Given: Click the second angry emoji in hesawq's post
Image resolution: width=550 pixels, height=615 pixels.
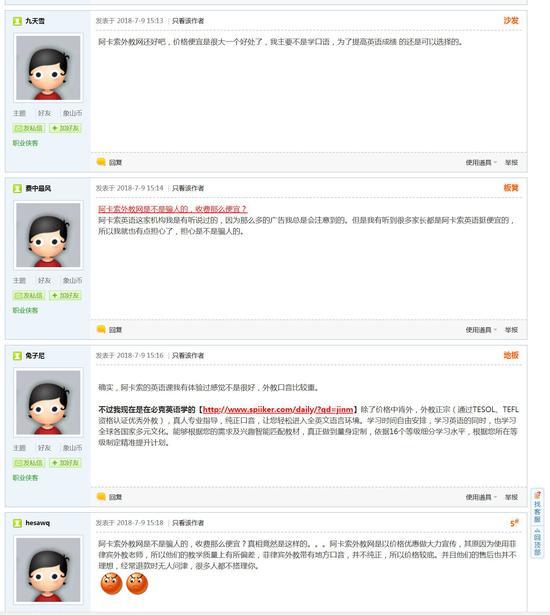Looking at the screenshot, I should (137, 583).
